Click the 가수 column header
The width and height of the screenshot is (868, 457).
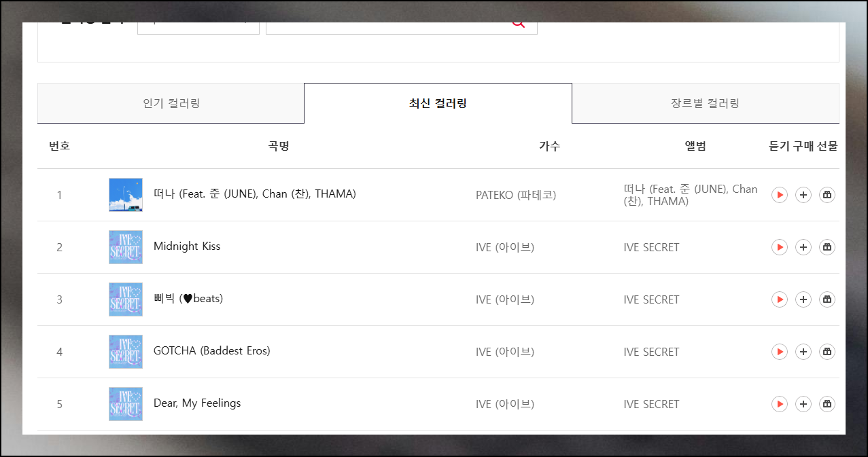(x=549, y=146)
